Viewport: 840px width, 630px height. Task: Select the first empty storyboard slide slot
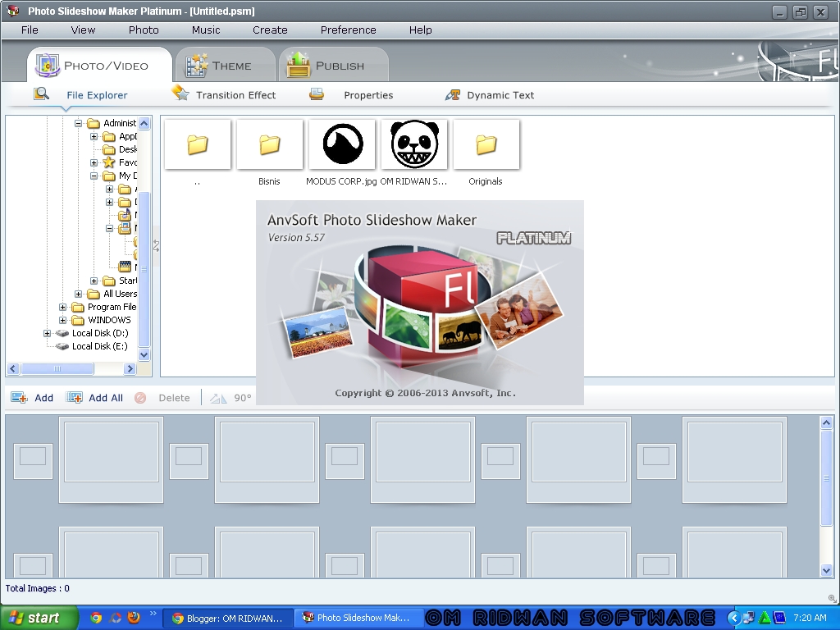112,459
